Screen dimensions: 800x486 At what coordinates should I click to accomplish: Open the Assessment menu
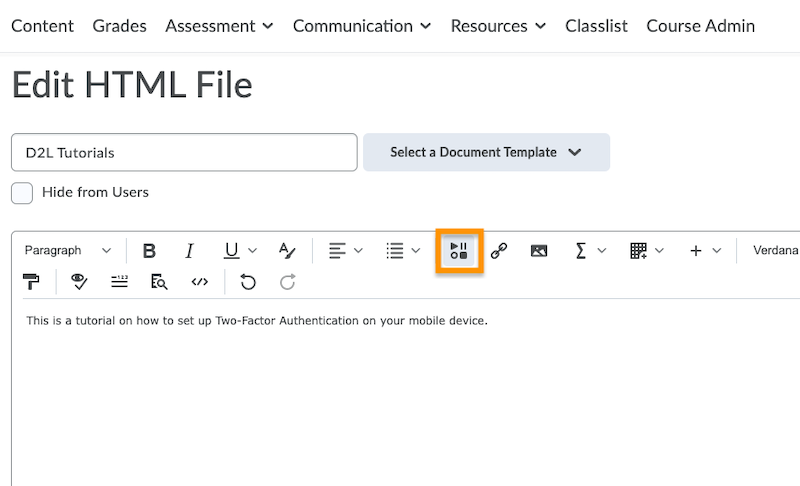[219, 26]
